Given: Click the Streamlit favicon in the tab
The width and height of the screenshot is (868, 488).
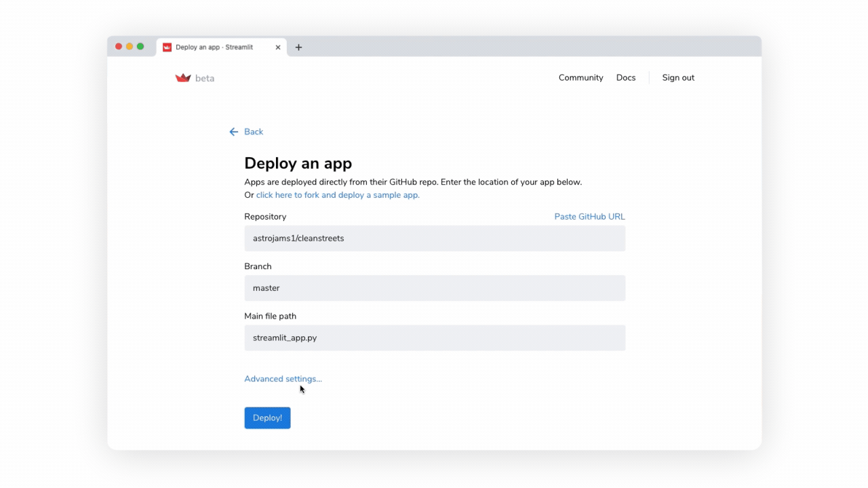Looking at the screenshot, I should (167, 47).
